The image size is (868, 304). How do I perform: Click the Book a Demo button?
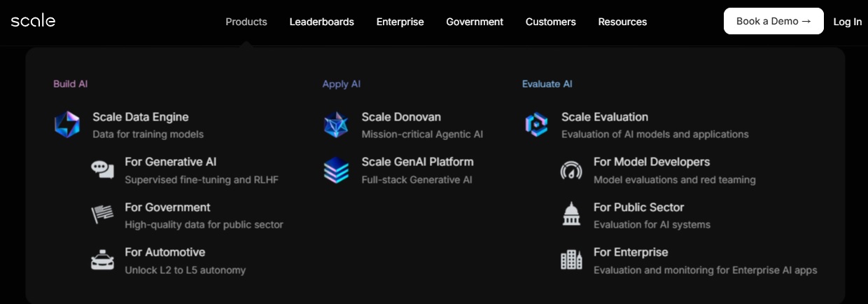click(x=773, y=21)
